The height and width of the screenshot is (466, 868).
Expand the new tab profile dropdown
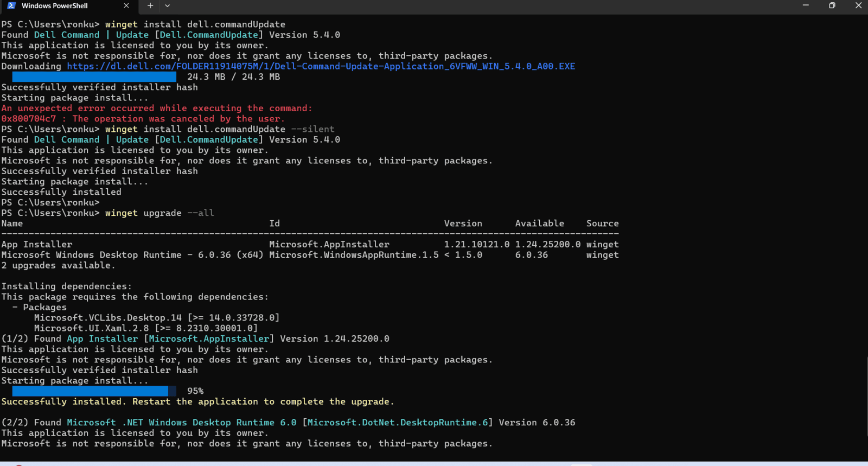point(167,5)
